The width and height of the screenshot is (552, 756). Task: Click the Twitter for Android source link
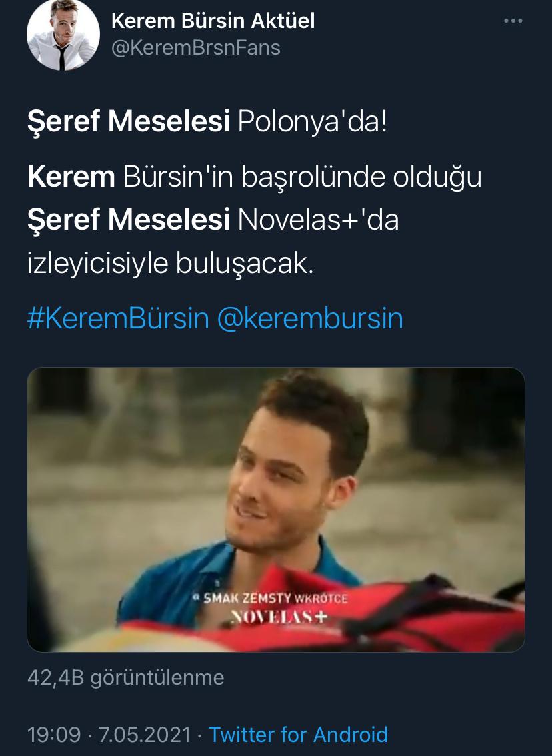tap(298, 735)
